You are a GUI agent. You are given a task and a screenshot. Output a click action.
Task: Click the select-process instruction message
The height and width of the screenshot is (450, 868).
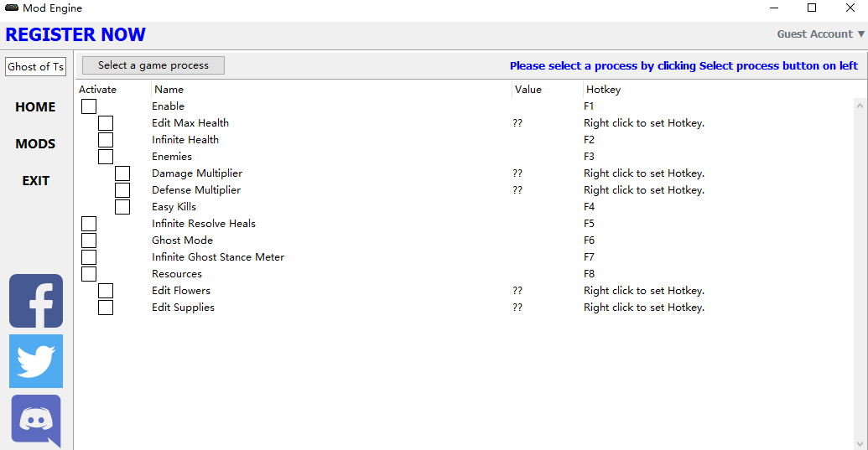click(683, 66)
